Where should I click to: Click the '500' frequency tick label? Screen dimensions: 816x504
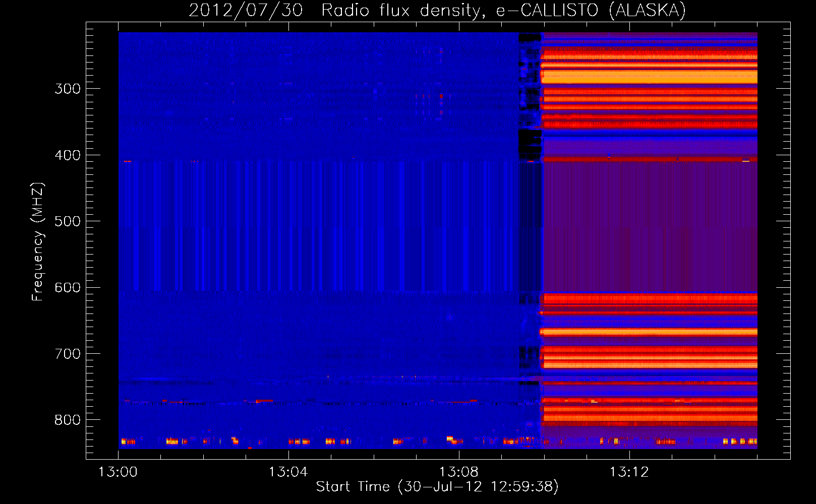(68, 221)
